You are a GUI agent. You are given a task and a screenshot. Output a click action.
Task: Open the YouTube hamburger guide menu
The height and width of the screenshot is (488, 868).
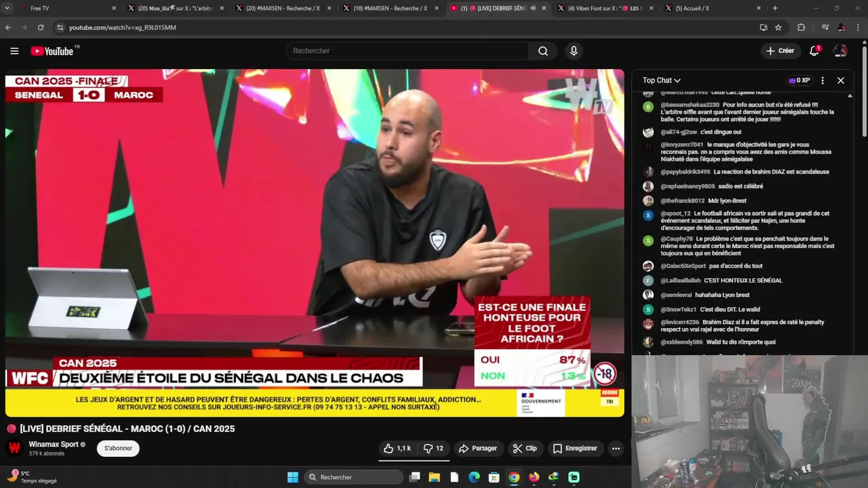click(14, 51)
